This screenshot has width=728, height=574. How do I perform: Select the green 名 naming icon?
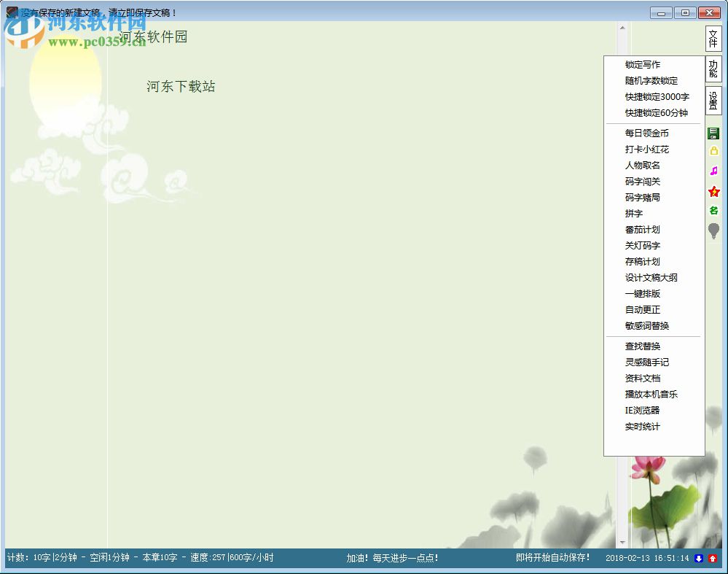714,210
